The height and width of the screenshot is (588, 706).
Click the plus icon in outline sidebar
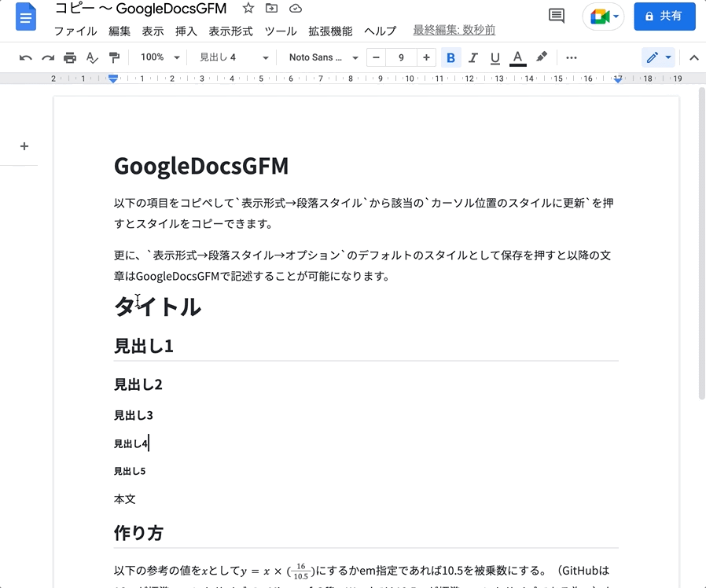24,146
